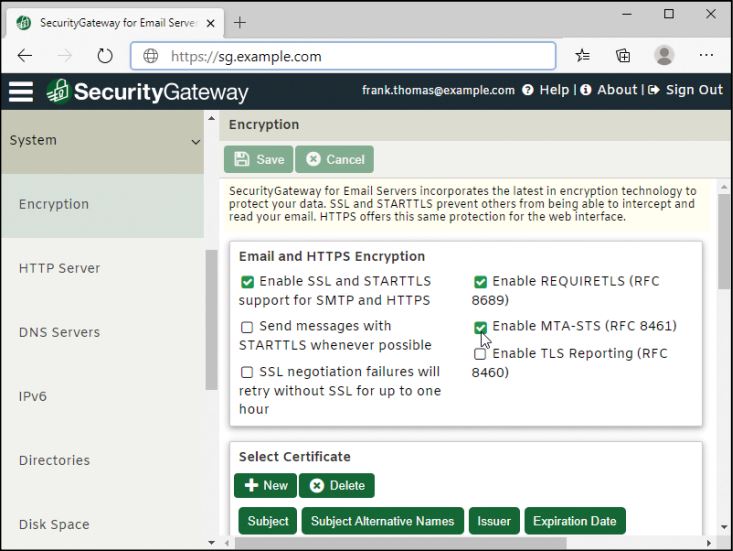
Task: Go back to previous page
Action: (x=24, y=56)
